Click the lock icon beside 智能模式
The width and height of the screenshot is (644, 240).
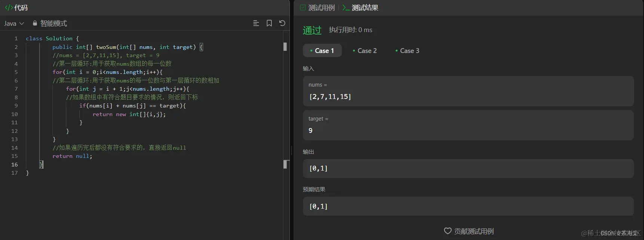coord(35,23)
